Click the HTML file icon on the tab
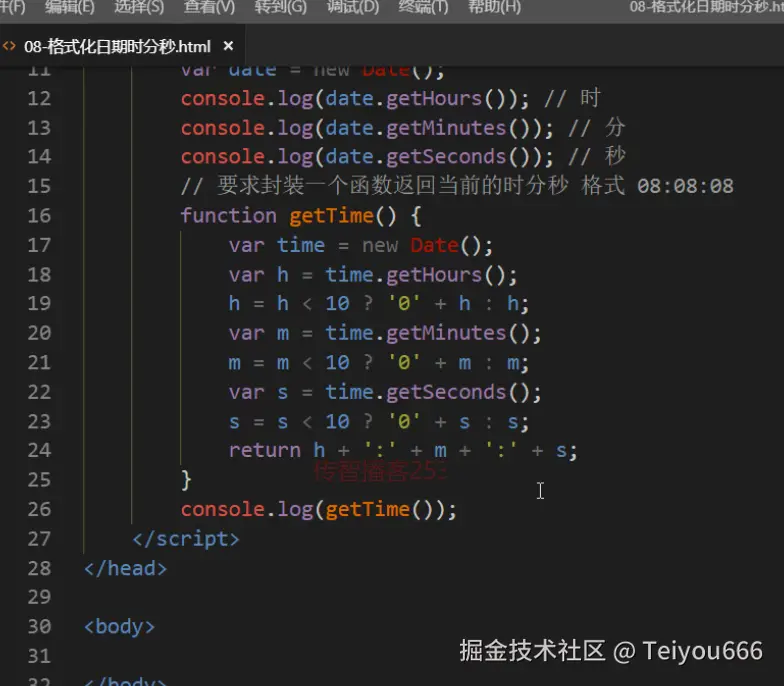This screenshot has width=784, height=686. pyautogui.click(x=9, y=46)
